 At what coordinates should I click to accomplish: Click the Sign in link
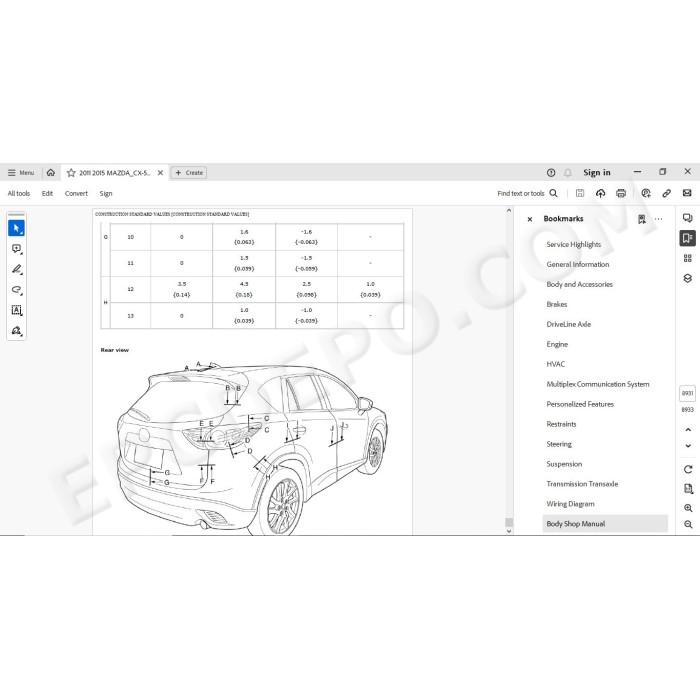[x=596, y=172]
